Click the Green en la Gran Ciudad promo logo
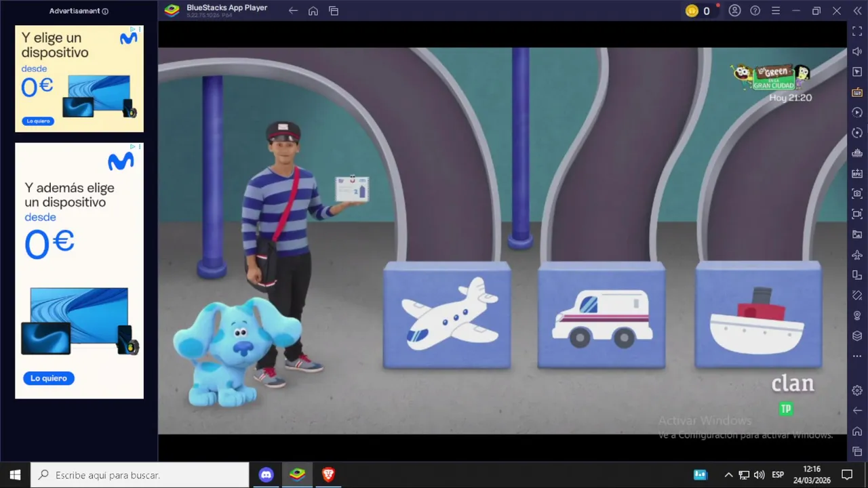868x488 pixels. click(x=772, y=77)
